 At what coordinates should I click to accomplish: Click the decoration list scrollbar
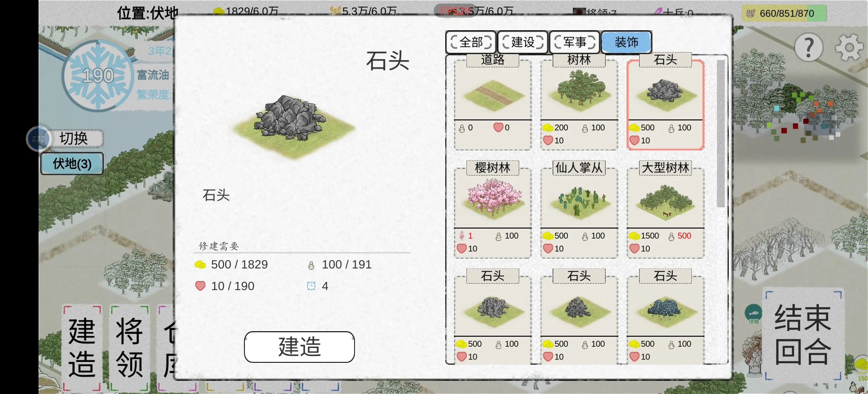720,133
